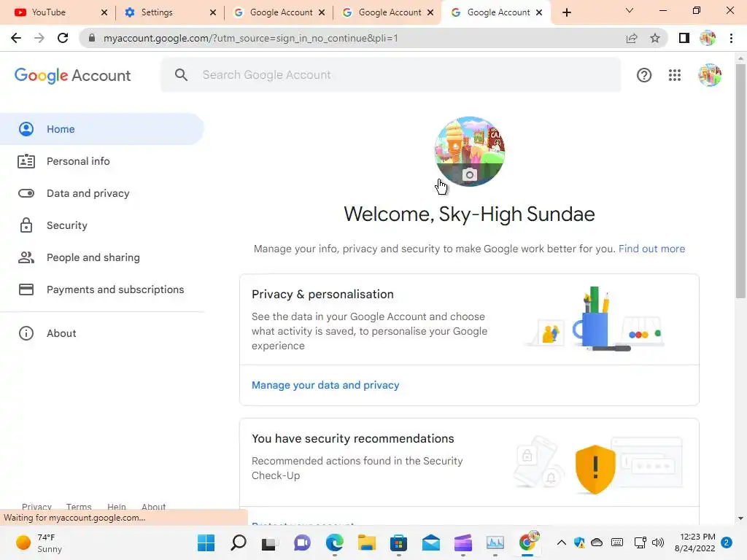Close the YouTube tab

(x=104, y=12)
